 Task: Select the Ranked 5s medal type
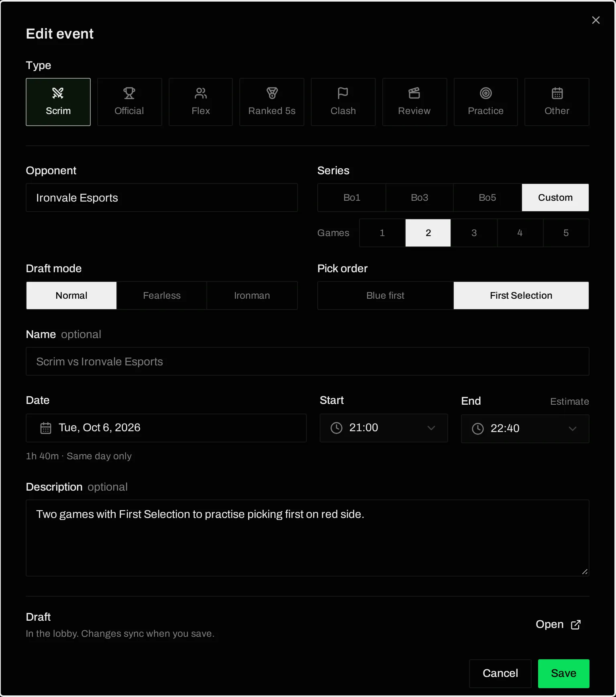(x=272, y=102)
